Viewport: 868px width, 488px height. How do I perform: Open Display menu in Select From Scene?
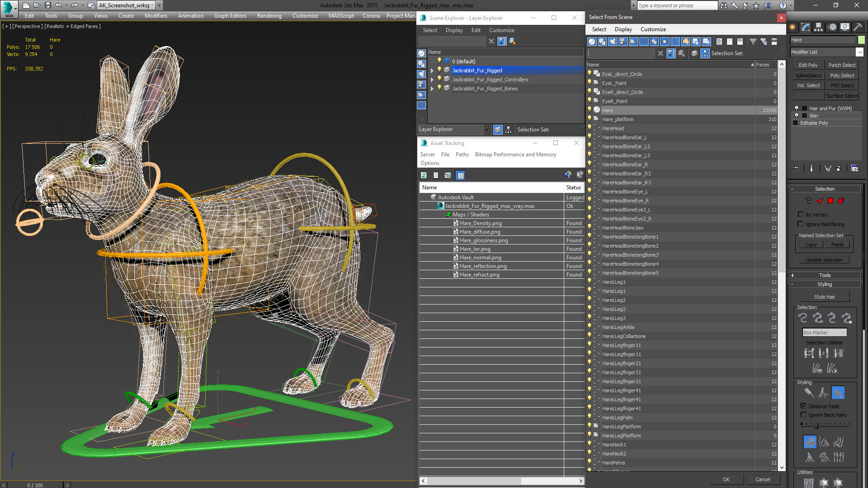pos(623,29)
